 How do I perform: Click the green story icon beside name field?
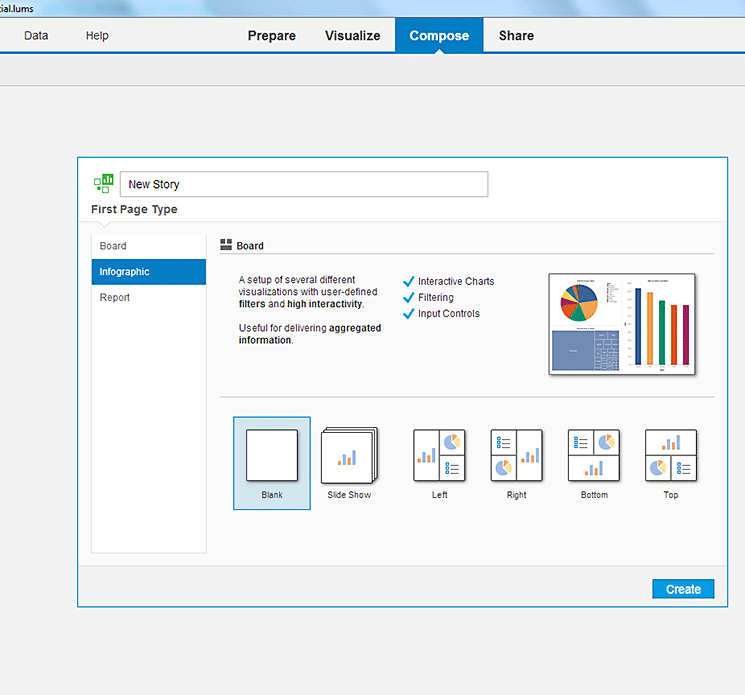pyautogui.click(x=103, y=184)
